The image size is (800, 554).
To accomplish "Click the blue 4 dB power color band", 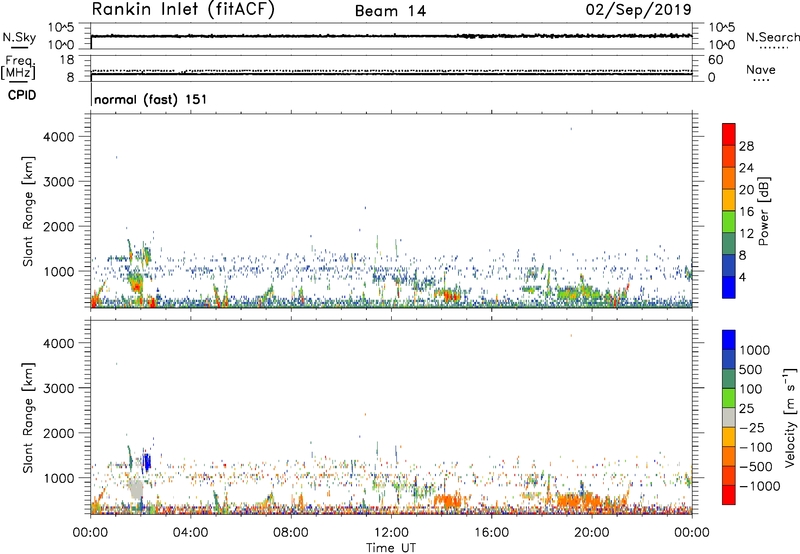I will tap(729, 287).
